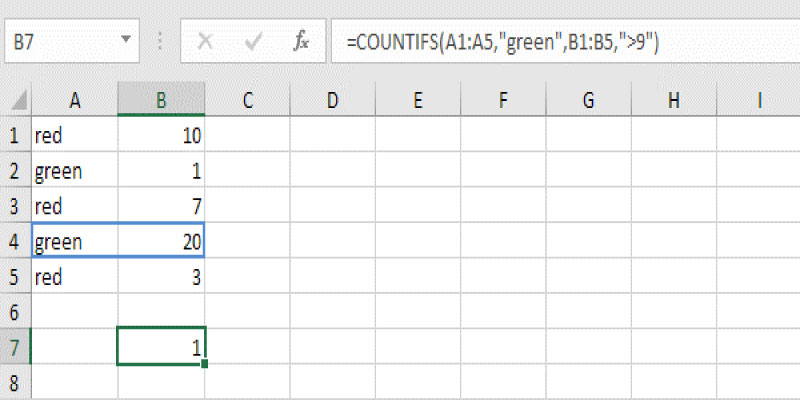Viewport: 800px width, 400px height.
Task: Select column D header
Action: pyautogui.click(x=333, y=100)
